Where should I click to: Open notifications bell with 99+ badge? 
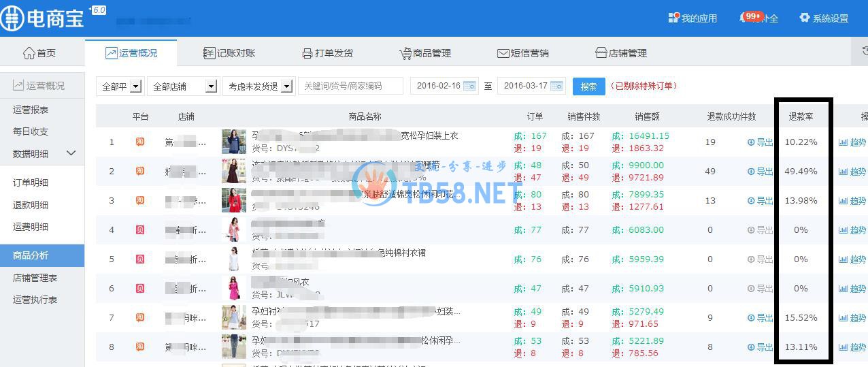tap(745, 18)
